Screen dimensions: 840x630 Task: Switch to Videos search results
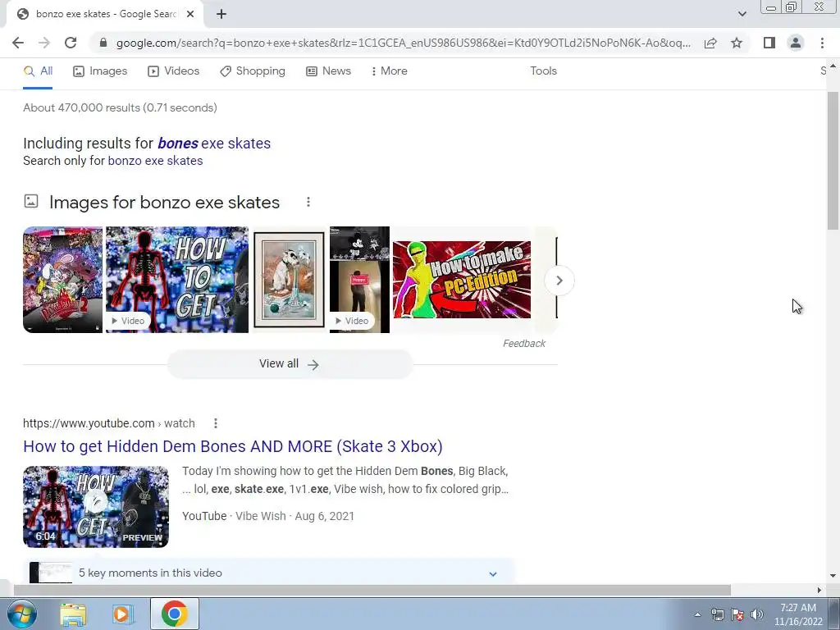[x=174, y=71]
